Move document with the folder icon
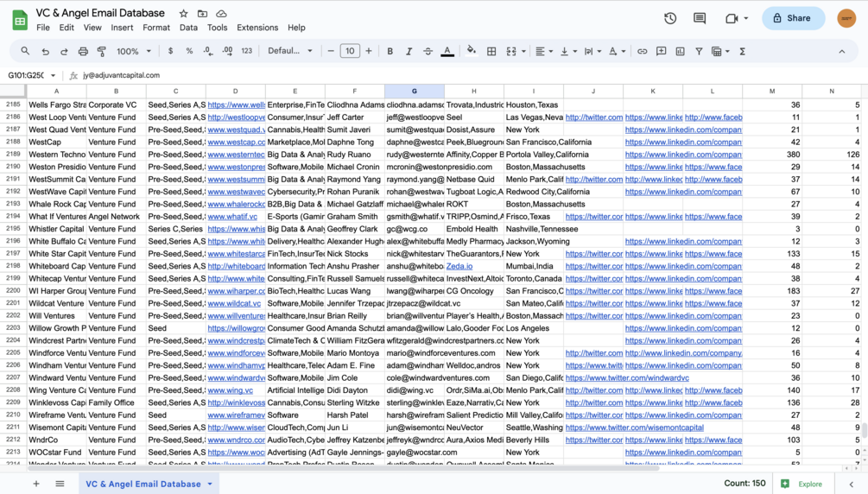This screenshot has height=494, width=868. pyautogui.click(x=202, y=13)
